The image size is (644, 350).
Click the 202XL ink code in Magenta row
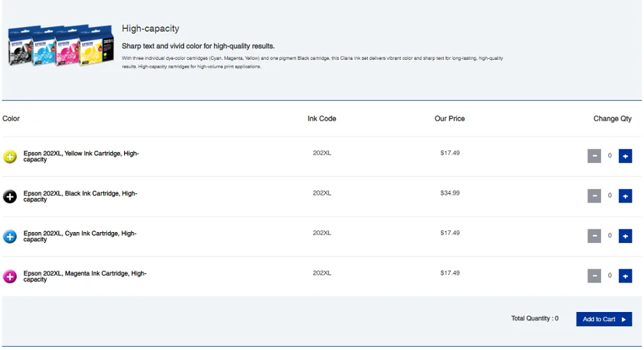coord(322,273)
